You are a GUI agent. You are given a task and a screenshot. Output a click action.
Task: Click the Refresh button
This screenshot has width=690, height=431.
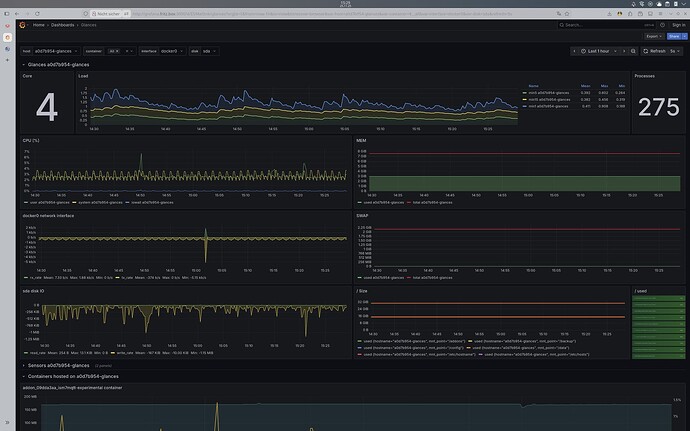pos(654,51)
